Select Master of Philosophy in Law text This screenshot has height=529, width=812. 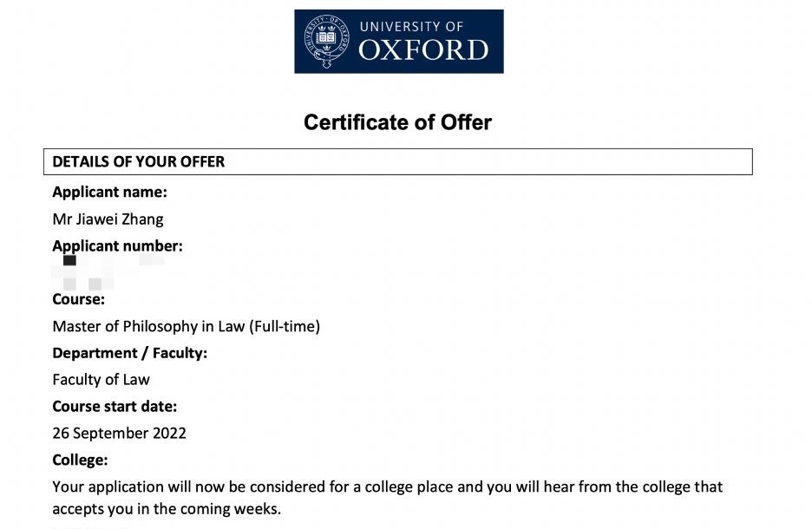148,326
